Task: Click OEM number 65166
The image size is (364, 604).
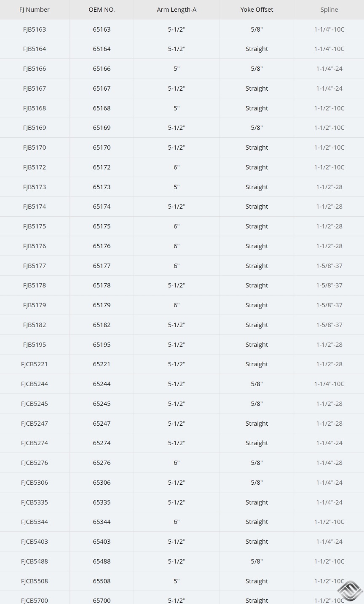Action: click(x=102, y=69)
